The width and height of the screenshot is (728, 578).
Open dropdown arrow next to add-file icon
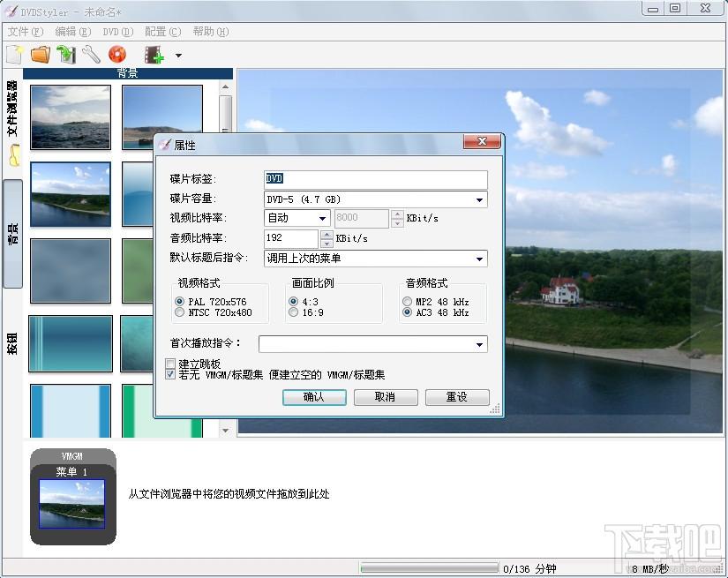click(179, 56)
